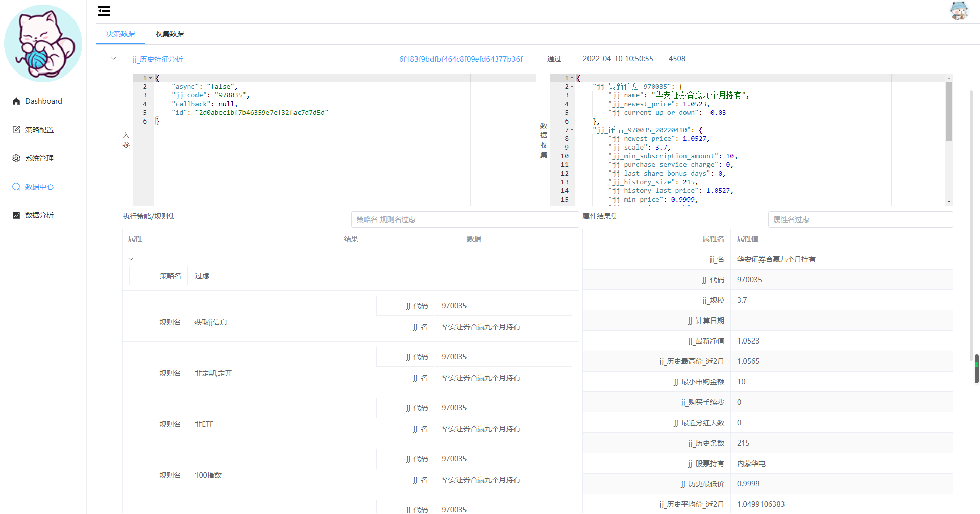The width and height of the screenshot is (980, 514).
Task: Click the jj_历史最高价_近2月 value 1.0565
Action: click(748, 361)
